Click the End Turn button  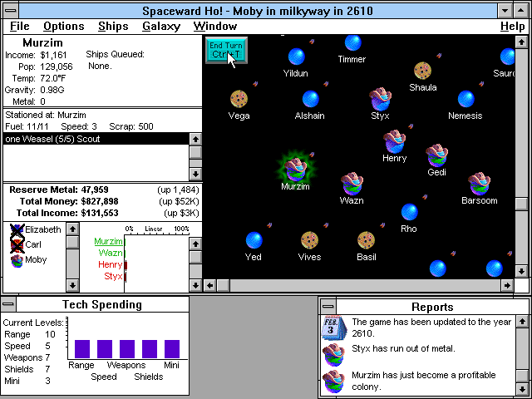pyautogui.click(x=226, y=50)
